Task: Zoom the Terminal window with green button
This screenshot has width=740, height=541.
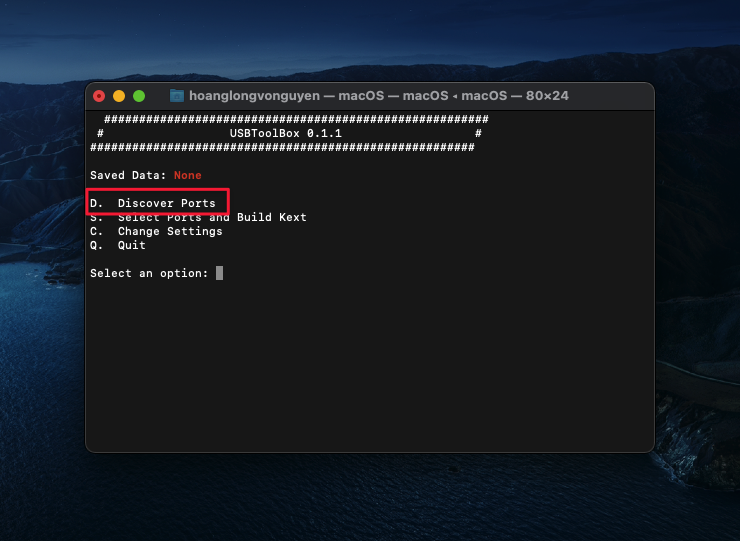Action: (139, 96)
